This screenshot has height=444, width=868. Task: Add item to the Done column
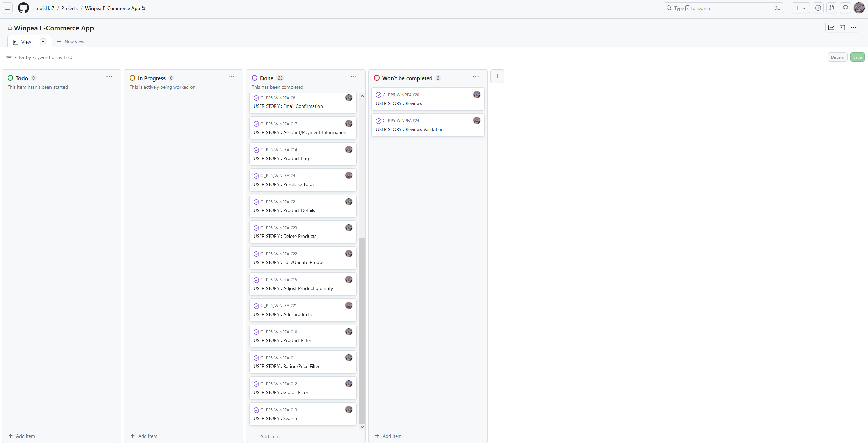[266, 436]
